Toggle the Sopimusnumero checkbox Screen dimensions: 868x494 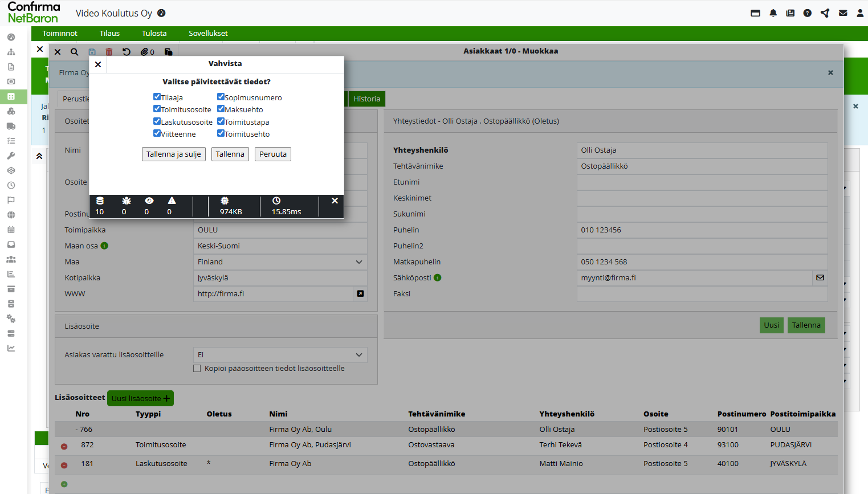point(221,97)
